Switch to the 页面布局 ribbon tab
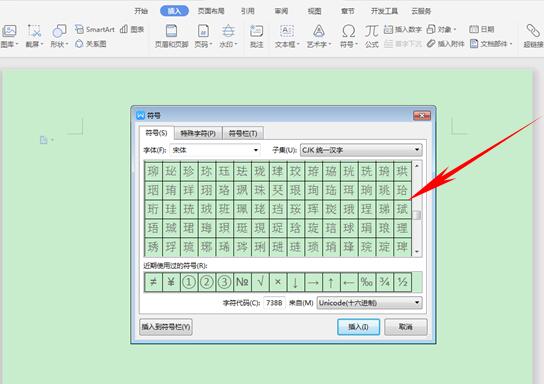 (211, 11)
